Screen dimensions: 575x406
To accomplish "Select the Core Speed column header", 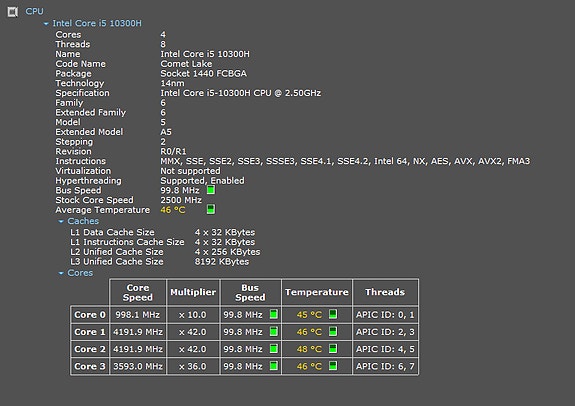I will 138,292.
